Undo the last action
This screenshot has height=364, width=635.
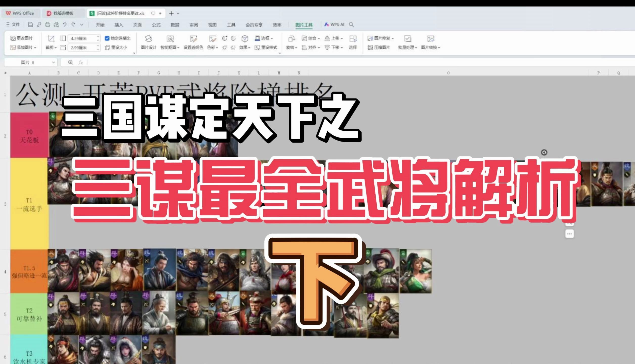[65, 25]
